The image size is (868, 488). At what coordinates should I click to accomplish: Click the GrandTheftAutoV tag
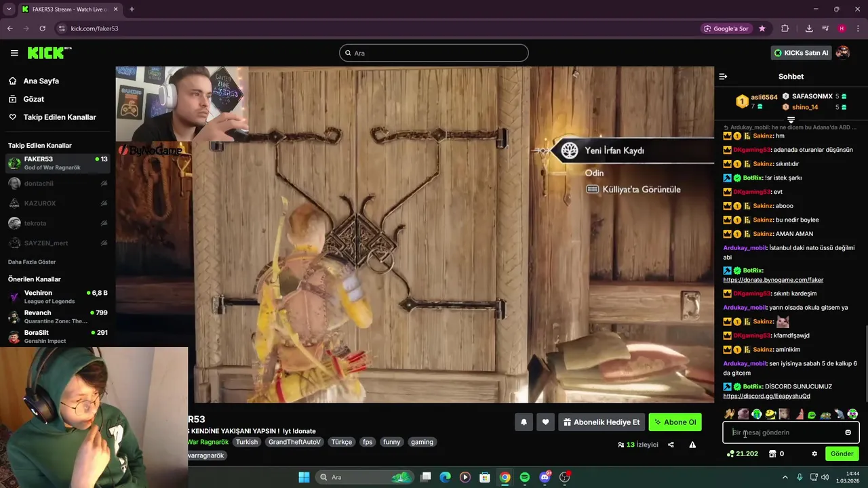coord(294,442)
